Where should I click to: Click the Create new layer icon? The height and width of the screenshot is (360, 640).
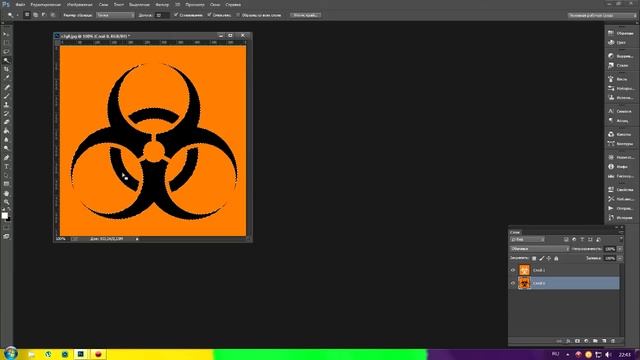pyautogui.click(x=604, y=341)
